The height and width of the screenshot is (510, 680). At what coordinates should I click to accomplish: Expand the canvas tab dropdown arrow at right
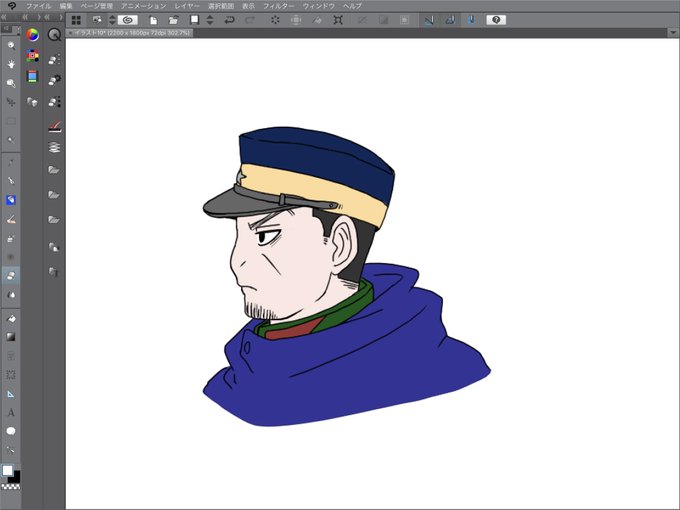click(x=673, y=33)
